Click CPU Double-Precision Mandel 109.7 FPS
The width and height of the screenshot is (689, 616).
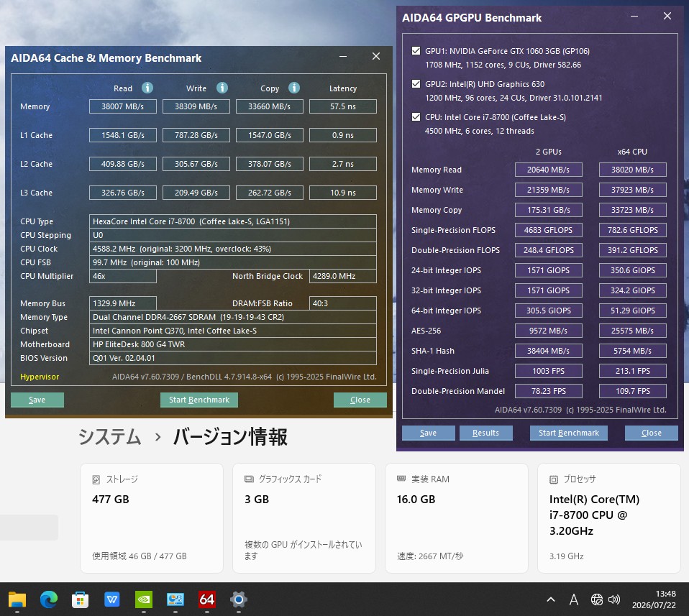[633, 391]
